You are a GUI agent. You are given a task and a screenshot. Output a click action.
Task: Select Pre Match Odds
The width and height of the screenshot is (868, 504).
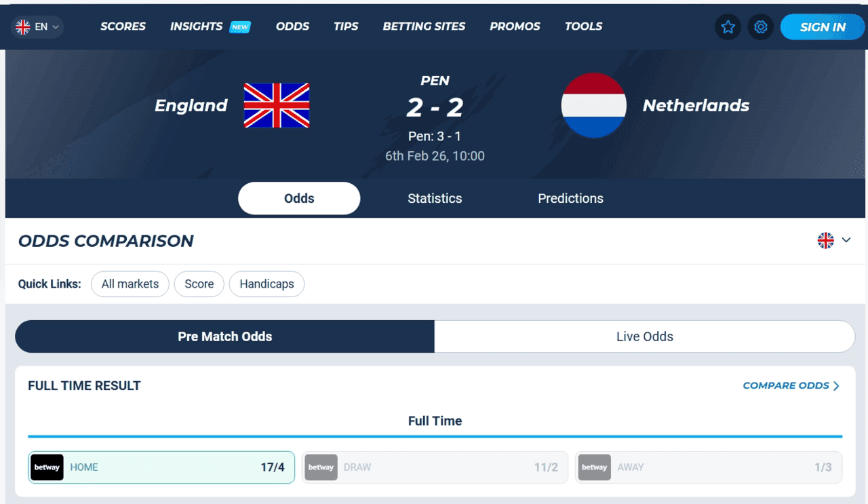224,336
